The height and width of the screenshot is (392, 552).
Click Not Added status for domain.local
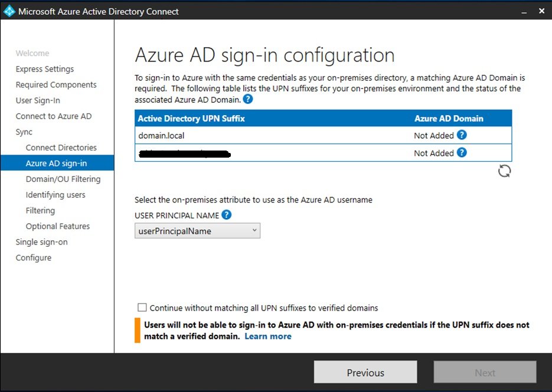point(434,135)
